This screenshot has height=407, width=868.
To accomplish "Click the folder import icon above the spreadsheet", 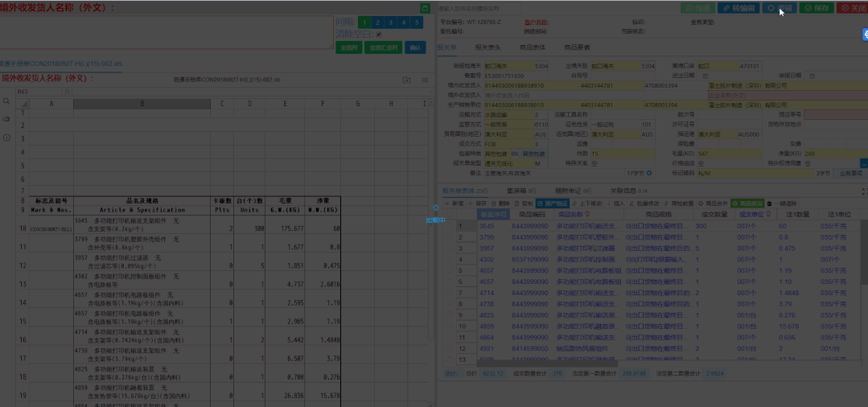I will pyautogui.click(x=407, y=80).
